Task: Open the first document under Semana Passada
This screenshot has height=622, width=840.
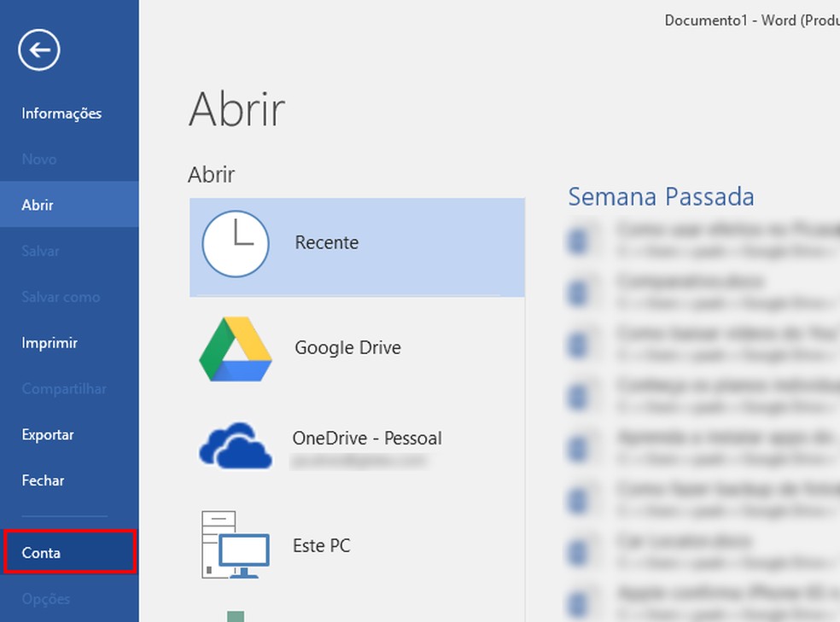Action: pyautogui.click(x=702, y=241)
